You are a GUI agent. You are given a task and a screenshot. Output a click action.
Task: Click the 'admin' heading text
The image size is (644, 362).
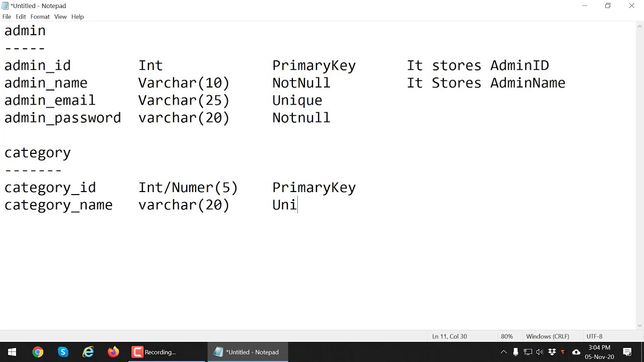pyautogui.click(x=25, y=31)
